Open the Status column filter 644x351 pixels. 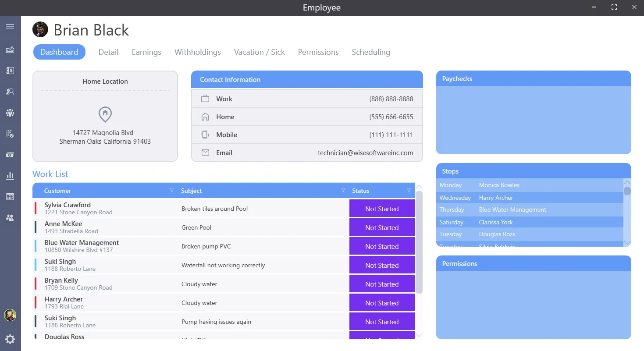(x=409, y=190)
